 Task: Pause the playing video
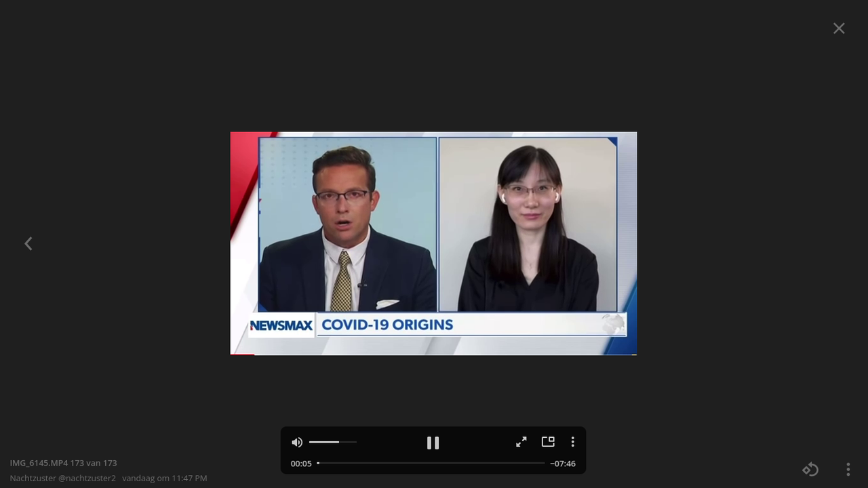click(433, 443)
